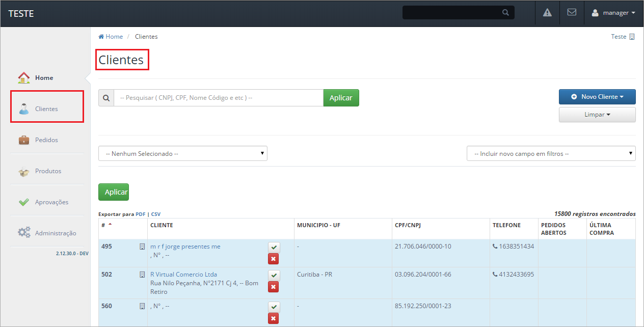Click the Aplicar button below filters
The width and height of the screenshot is (644, 327).
coord(114,192)
